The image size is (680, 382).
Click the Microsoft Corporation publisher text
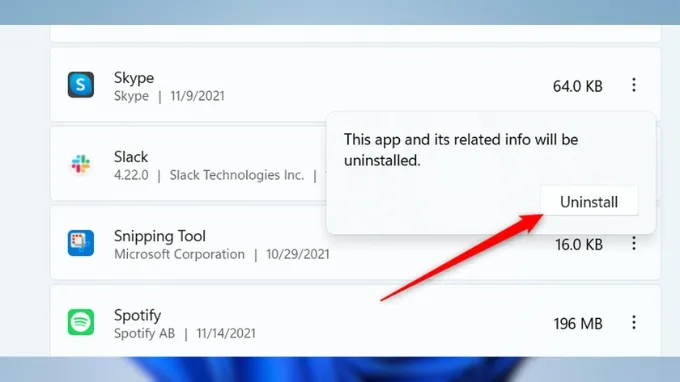pyautogui.click(x=179, y=254)
